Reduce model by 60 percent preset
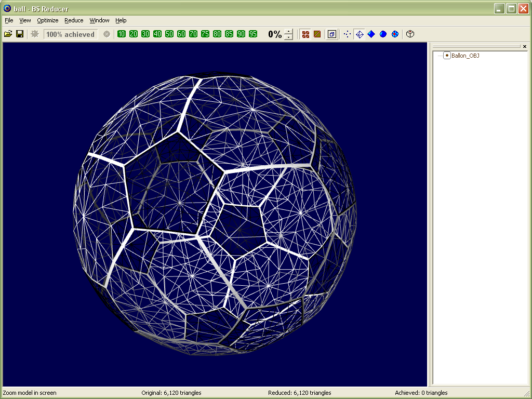532x399 pixels. tap(181, 34)
